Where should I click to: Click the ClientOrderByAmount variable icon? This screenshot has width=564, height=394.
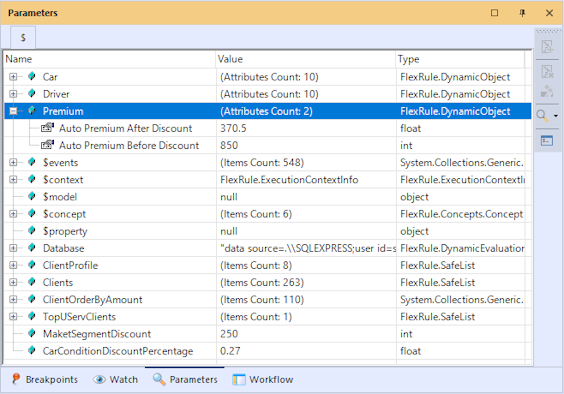[32, 299]
